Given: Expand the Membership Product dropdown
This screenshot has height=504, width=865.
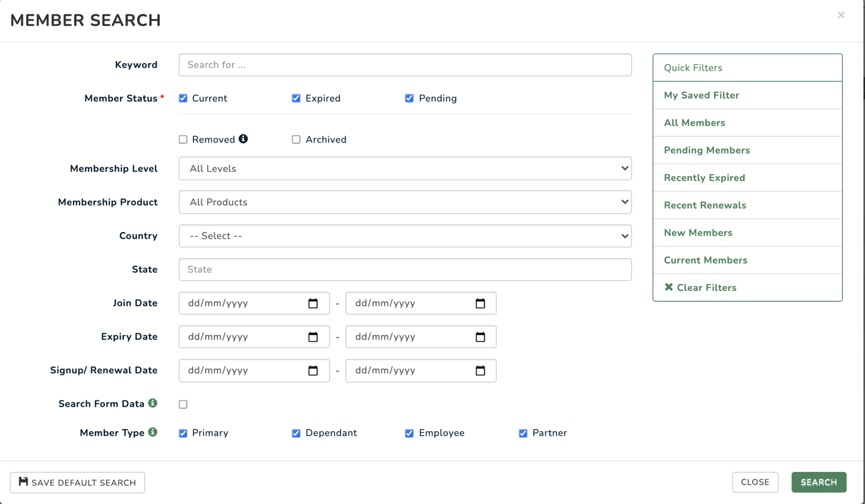Looking at the screenshot, I should pyautogui.click(x=405, y=202).
